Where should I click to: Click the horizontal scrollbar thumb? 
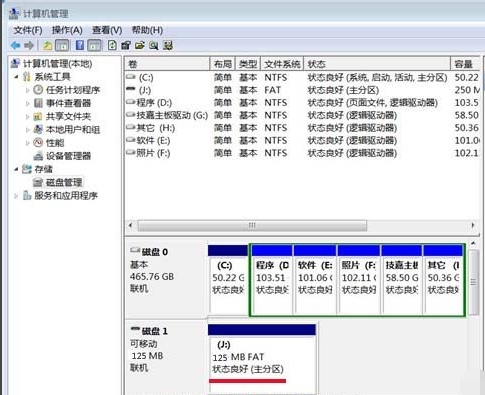[x=252, y=225]
